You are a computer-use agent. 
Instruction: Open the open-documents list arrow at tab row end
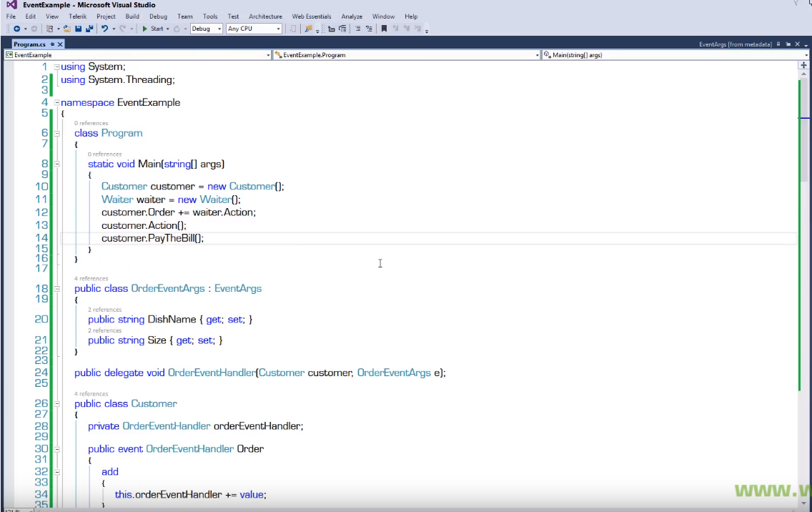pyautogui.click(x=806, y=45)
